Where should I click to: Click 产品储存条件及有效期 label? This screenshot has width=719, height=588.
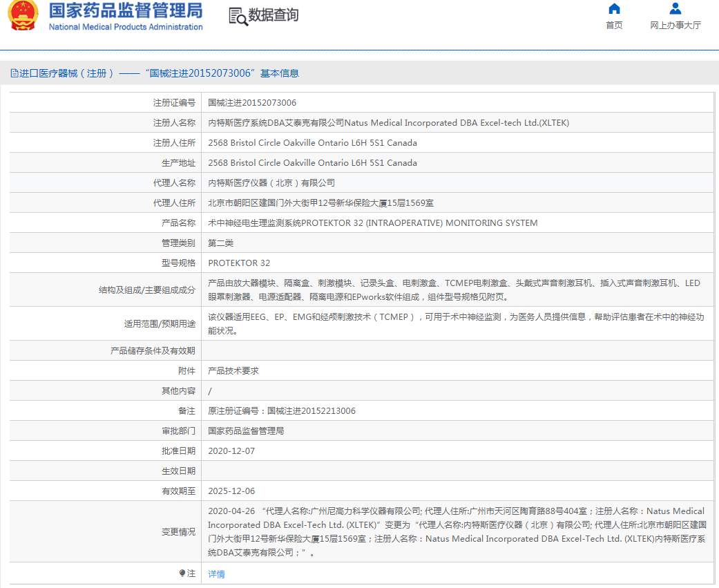[153, 351]
